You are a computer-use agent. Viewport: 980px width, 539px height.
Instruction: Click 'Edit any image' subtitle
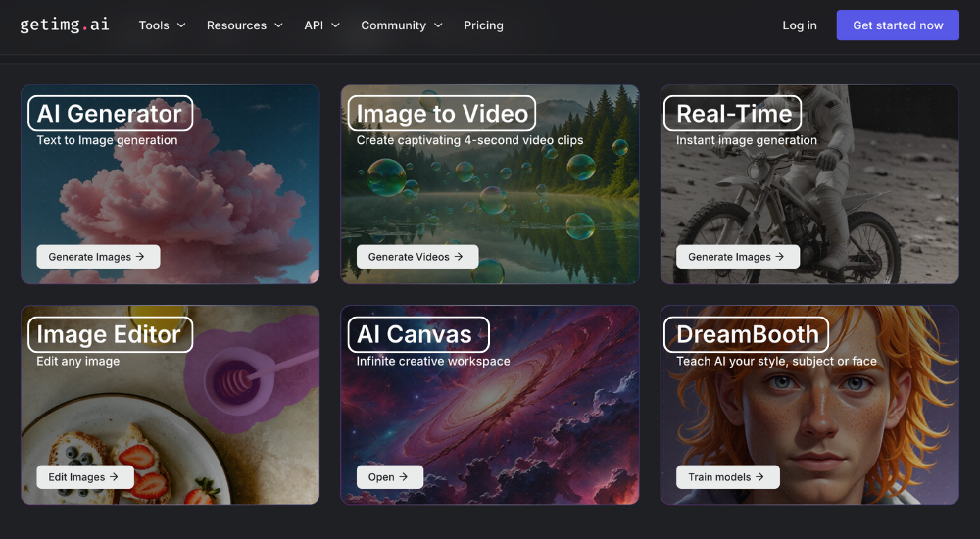point(78,361)
